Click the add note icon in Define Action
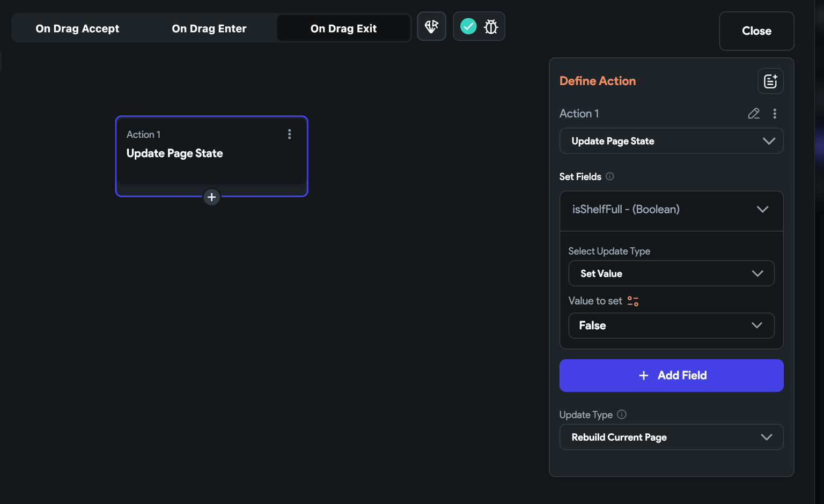 (x=770, y=81)
